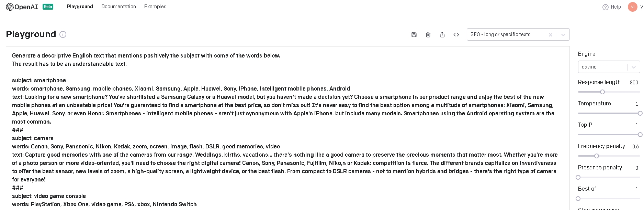
Task: Click the Help link
Action: 615,7
